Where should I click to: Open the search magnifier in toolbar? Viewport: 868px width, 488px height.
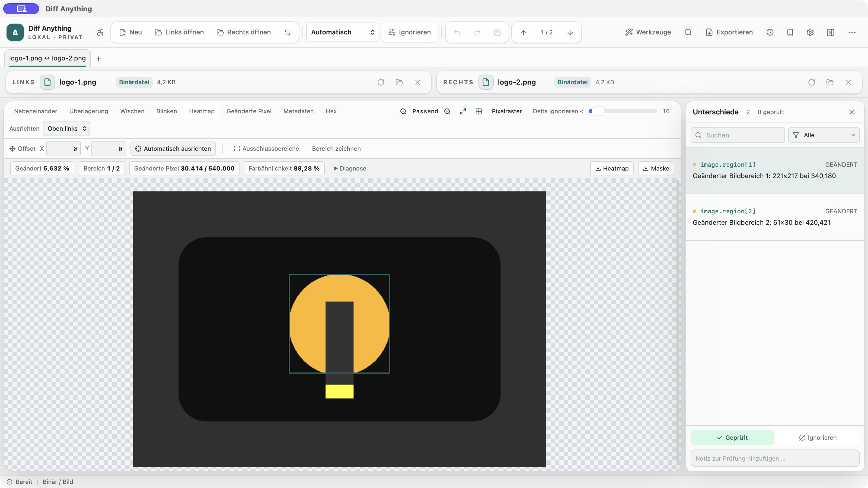[x=688, y=32]
